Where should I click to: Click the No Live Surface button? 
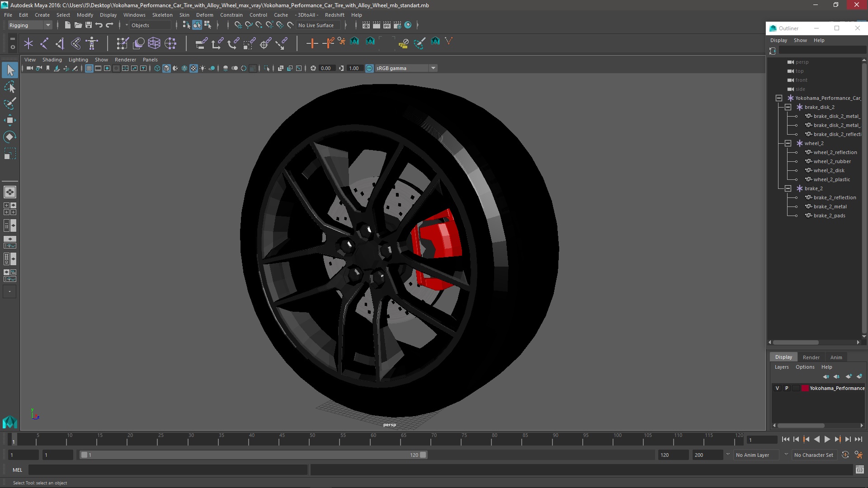click(x=316, y=25)
